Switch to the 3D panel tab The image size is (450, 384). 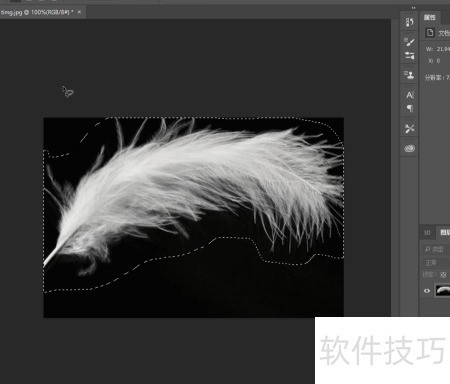(427, 233)
